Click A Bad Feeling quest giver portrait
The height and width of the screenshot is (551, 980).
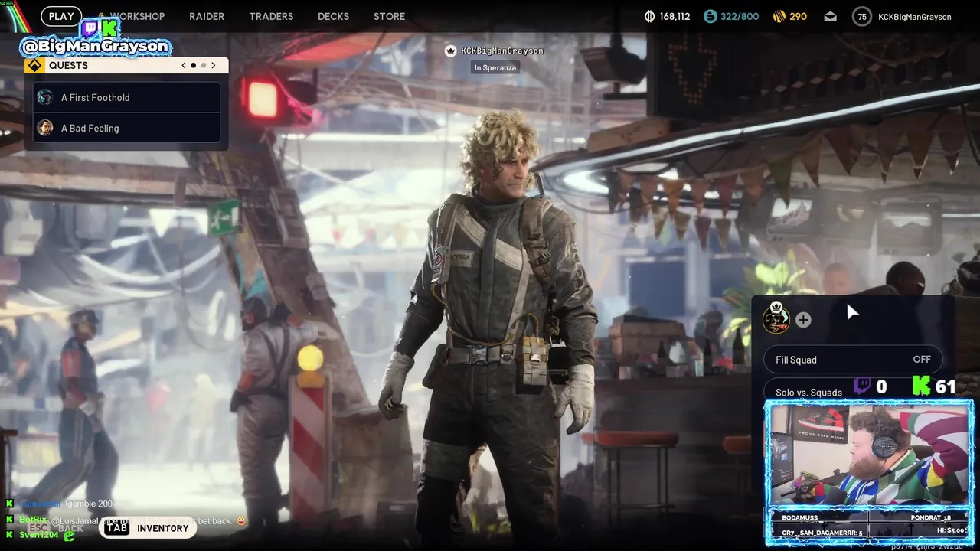(x=45, y=128)
